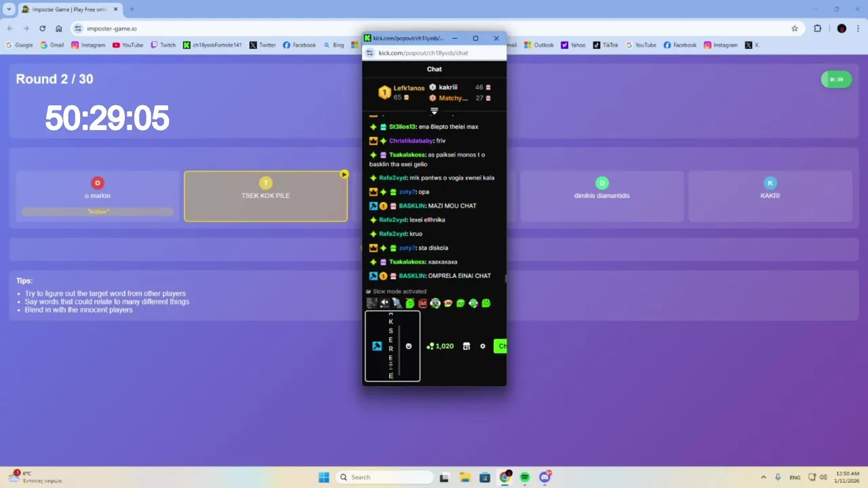Image resolution: width=868 pixels, height=488 pixels.
Task: Click the moderator hammer badge in chat input
Action: tap(377, 346)
